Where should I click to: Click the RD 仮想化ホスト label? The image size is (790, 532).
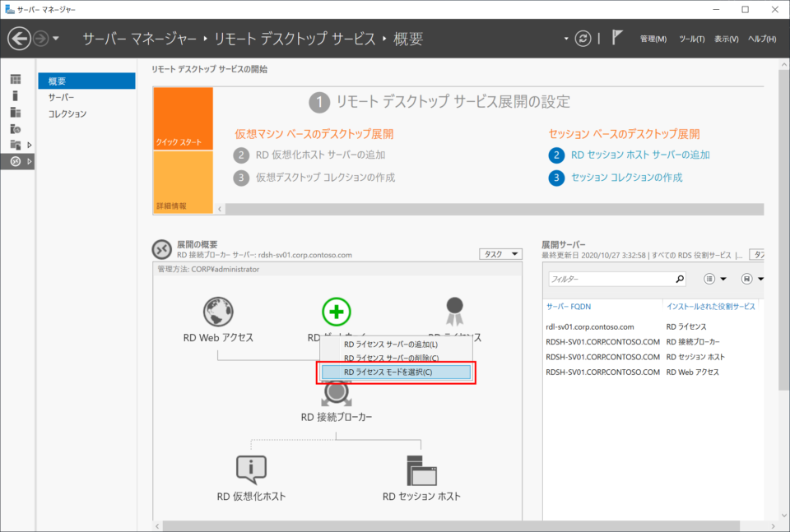(x=251, y=497)
